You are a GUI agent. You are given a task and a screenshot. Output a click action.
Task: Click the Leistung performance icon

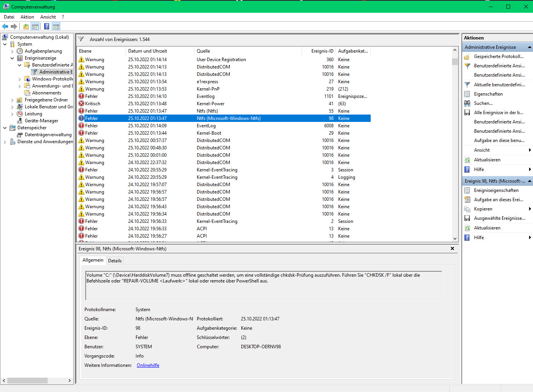[x=20, y=114]
